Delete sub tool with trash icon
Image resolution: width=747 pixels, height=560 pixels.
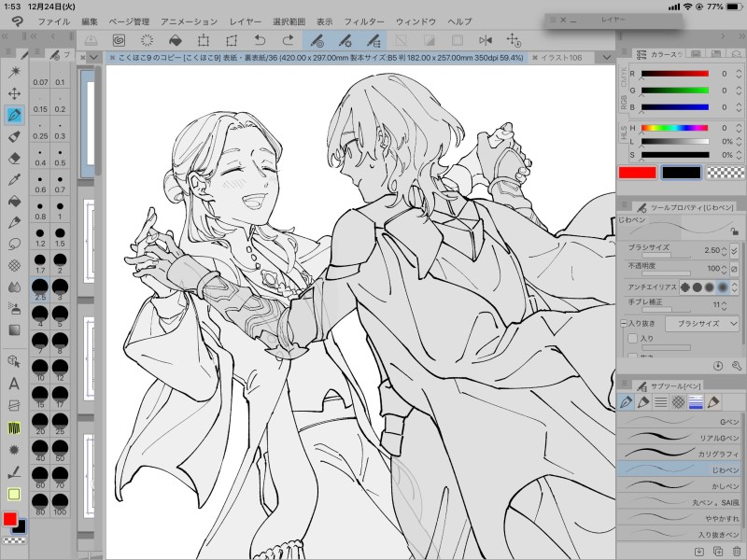[736, 551]
